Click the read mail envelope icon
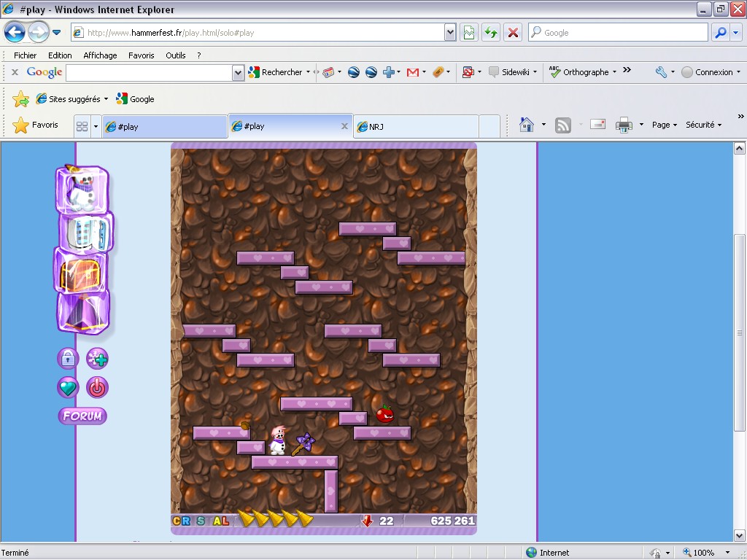This screenshot has width=747, height=560. click(x=597, y=125)
